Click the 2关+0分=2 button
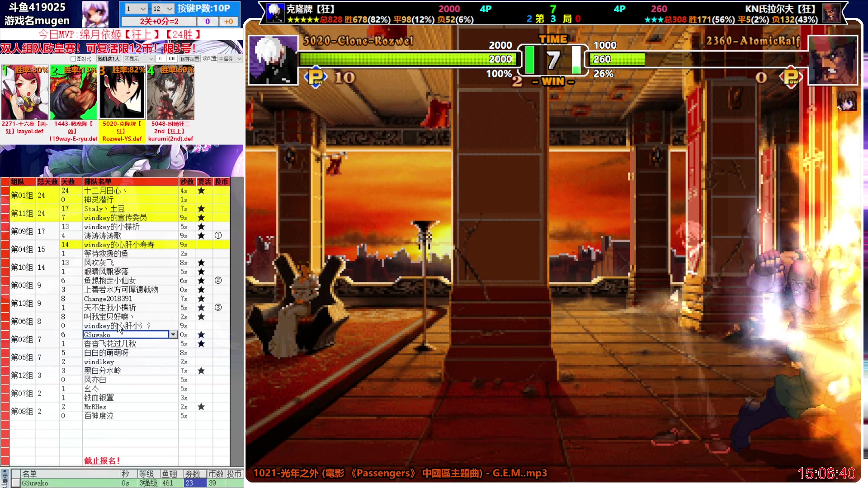 pos(159,21)
